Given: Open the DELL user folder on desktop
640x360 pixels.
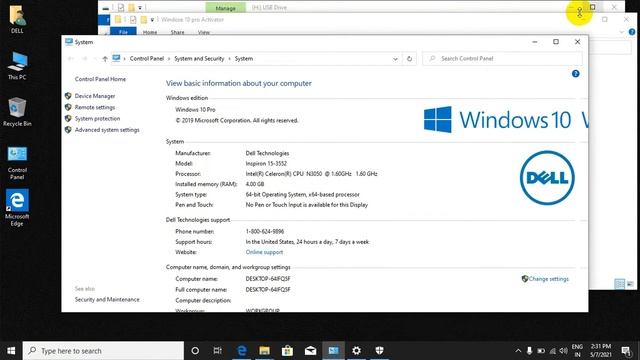Looking at the screenshot, I should pos(17,19).
